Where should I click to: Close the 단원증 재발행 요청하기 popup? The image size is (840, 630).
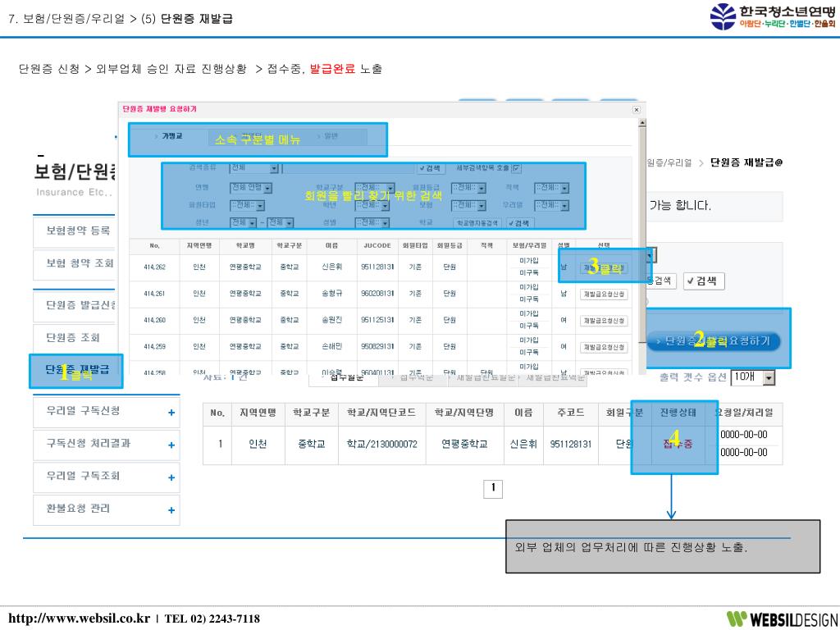click(x=637, y=109)
